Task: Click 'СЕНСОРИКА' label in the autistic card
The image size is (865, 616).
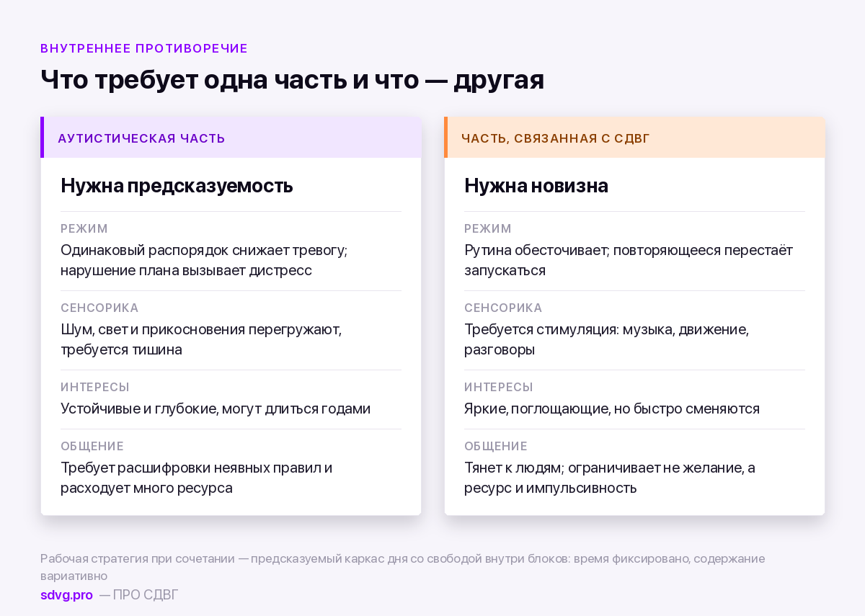Action: tap(99, 308)
